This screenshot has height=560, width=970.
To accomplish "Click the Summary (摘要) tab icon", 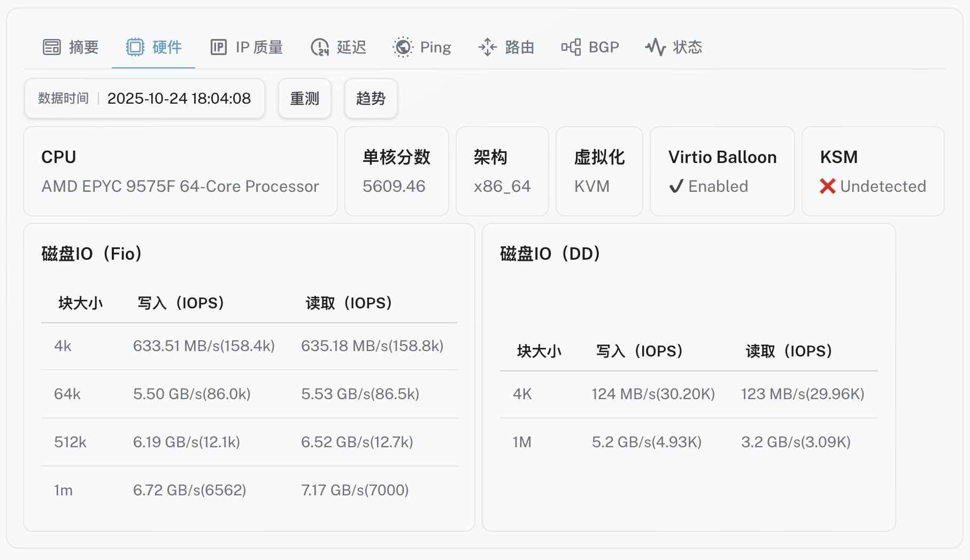I will (52, 48).
